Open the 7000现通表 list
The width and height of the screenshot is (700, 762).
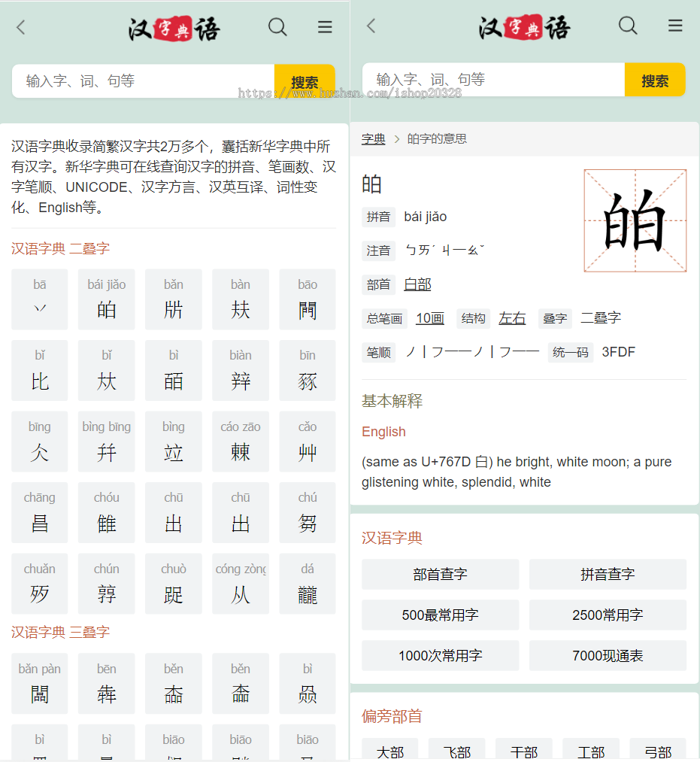coord(608,656)
